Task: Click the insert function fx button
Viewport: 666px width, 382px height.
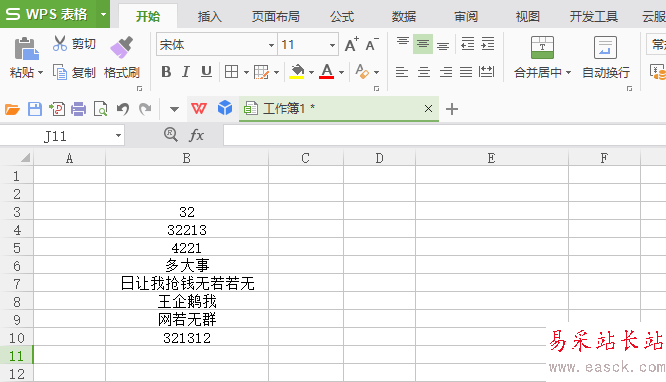Action: click(196, 136)
